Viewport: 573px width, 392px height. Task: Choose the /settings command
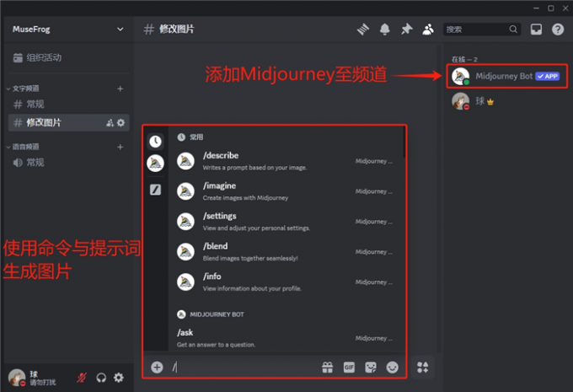286,222
